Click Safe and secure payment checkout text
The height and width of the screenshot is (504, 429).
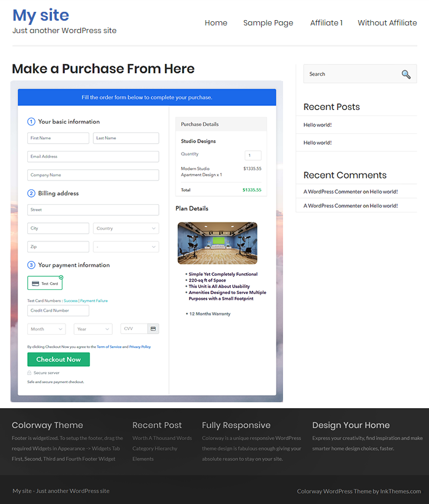(x=56, y=382)
